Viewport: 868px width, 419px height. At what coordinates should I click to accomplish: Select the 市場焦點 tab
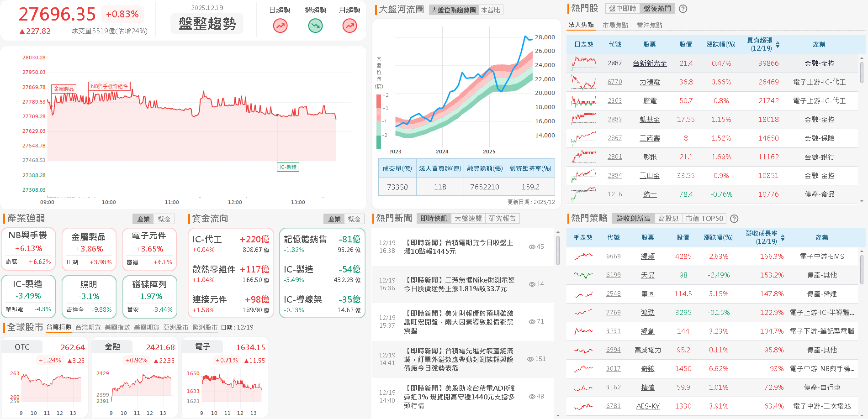(x=615, y=25)
